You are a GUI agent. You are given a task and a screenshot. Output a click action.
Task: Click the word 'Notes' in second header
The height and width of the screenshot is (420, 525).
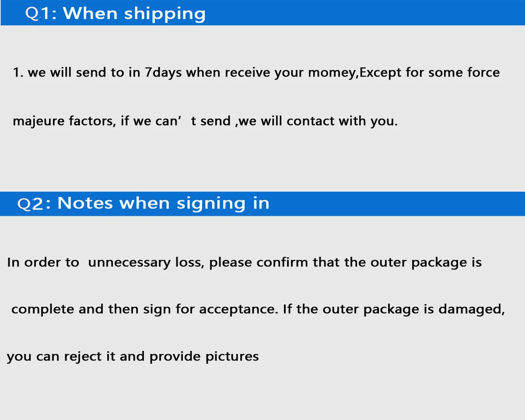tap(85, 203)
